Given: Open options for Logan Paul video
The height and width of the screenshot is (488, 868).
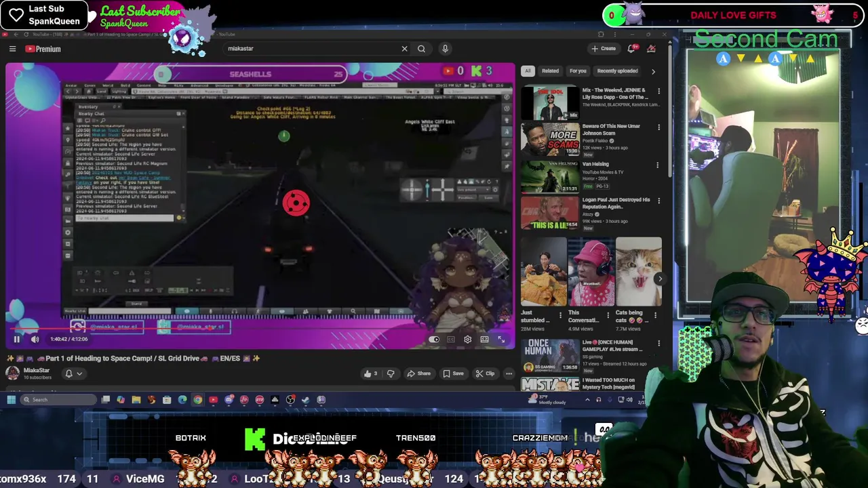Looking at the screenshot, I should click(x=658, y=201).
